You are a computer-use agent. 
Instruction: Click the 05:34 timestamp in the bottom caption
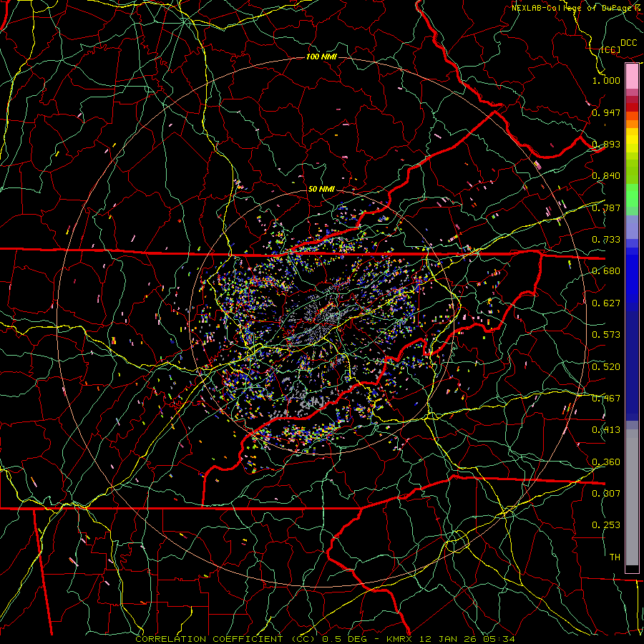click(499, 639)
